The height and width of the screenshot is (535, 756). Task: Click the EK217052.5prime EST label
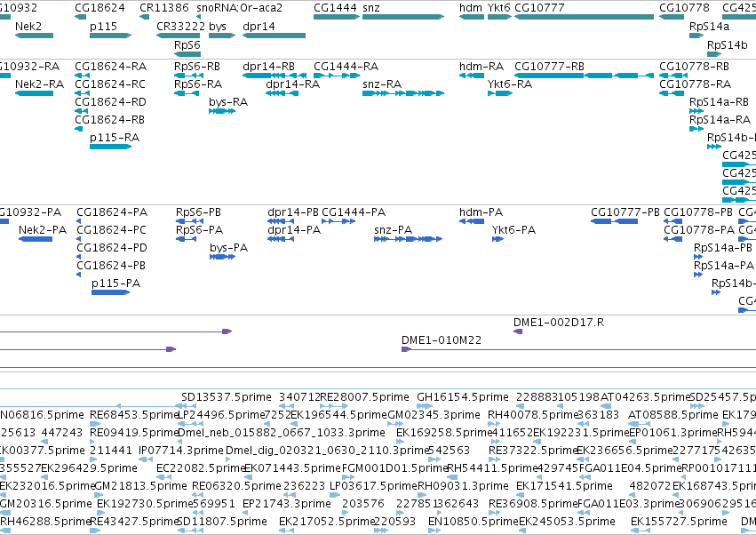click(x=327, y=521)
